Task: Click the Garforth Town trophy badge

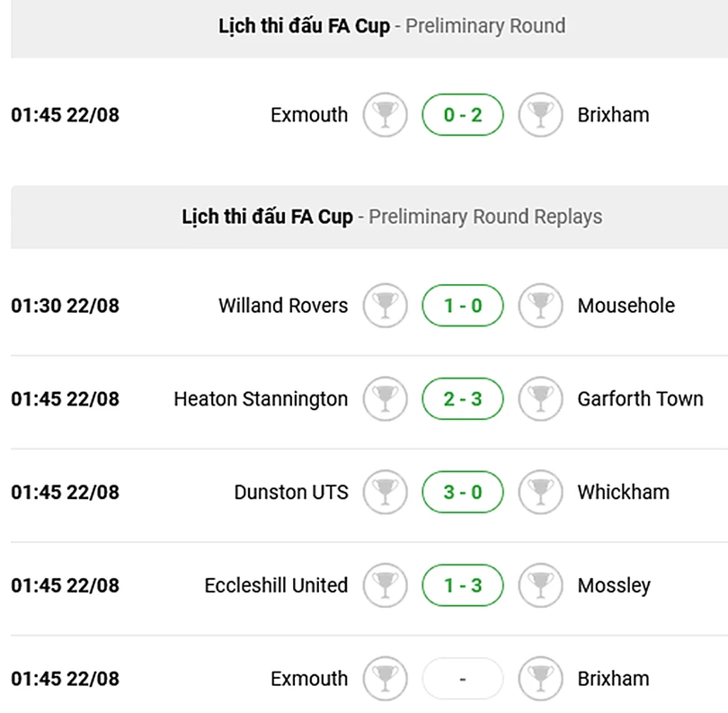Action: pyautogui.click(x=541, y=399)
